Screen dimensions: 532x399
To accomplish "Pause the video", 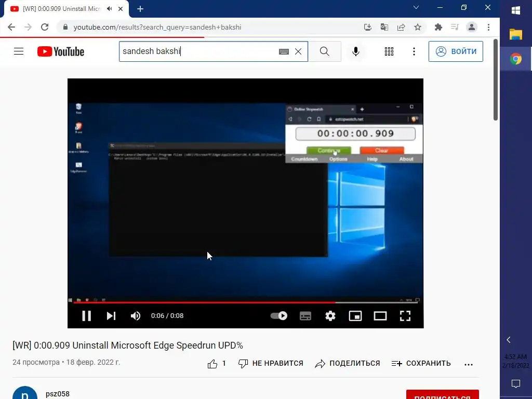I will point(87,316).
